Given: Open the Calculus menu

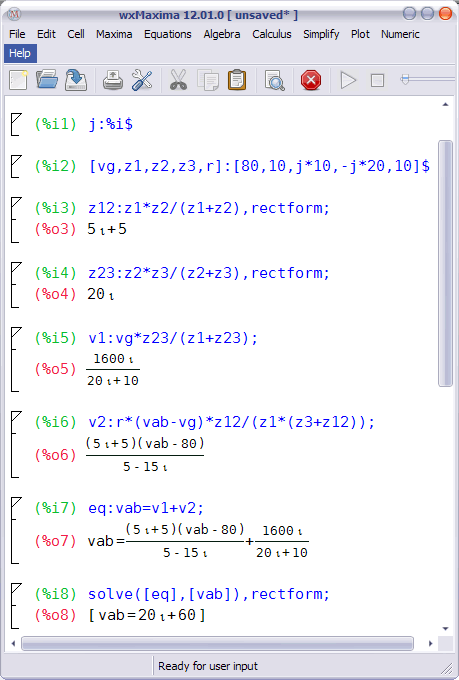Looking at the screenshot, I should pos(272,34).
